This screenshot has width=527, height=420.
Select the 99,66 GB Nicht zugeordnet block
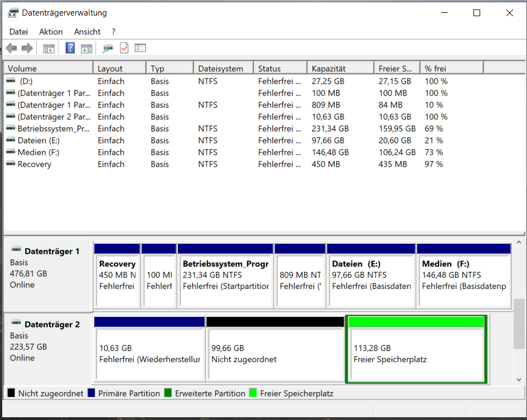(x=275, y=349)
